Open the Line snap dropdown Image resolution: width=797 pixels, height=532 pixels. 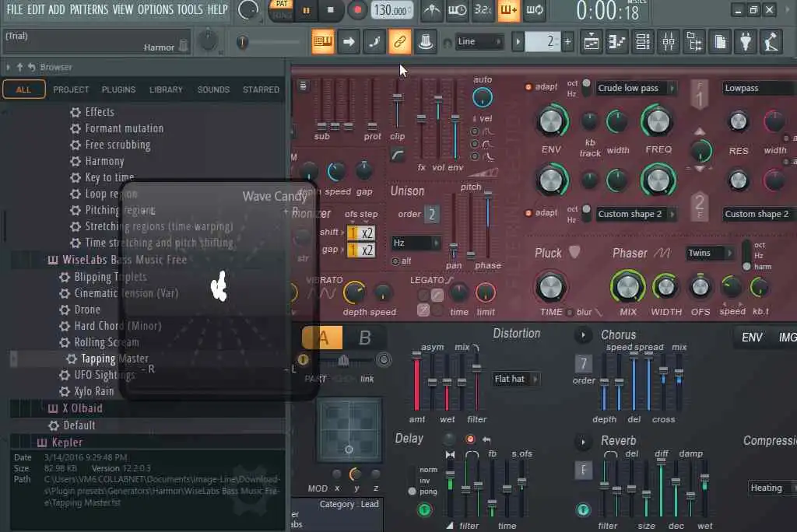tap(479, 42)
